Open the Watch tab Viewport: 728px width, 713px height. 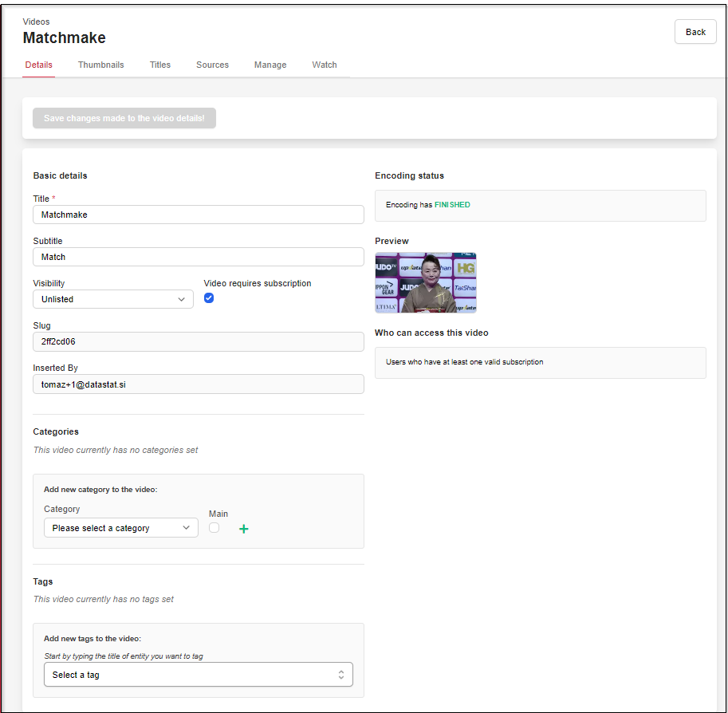[325, 65]
